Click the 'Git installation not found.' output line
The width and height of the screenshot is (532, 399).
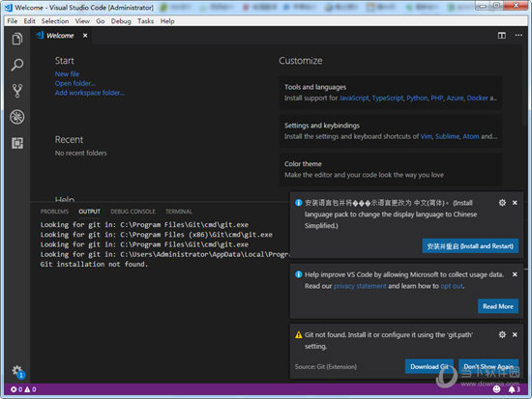click(x=94, y=264)
